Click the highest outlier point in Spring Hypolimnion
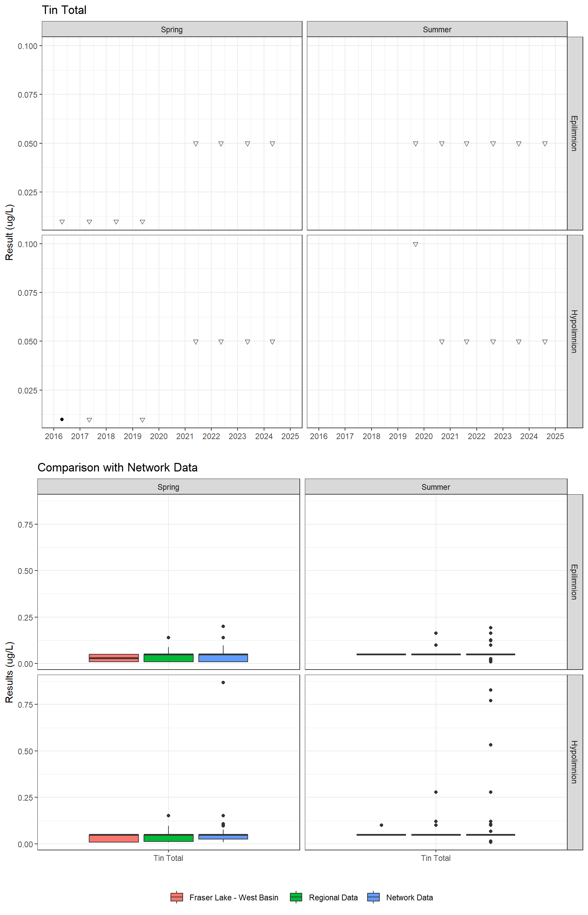 [223, 683]
